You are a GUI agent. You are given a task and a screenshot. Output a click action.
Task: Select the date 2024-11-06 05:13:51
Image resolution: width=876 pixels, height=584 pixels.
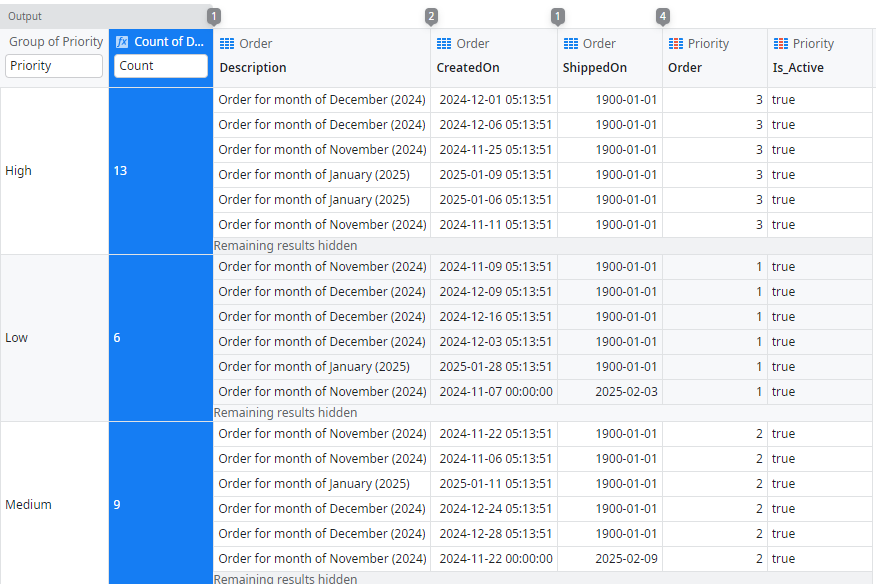click(496, 459)
